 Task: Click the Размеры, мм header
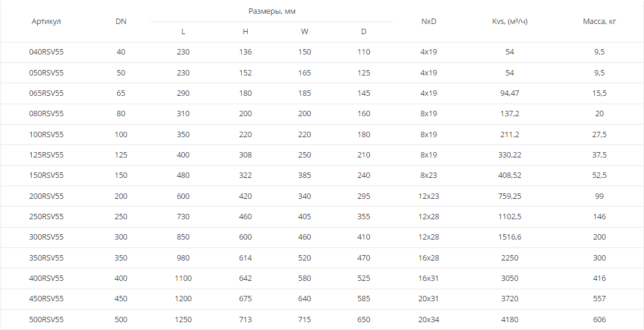[272, 11]
